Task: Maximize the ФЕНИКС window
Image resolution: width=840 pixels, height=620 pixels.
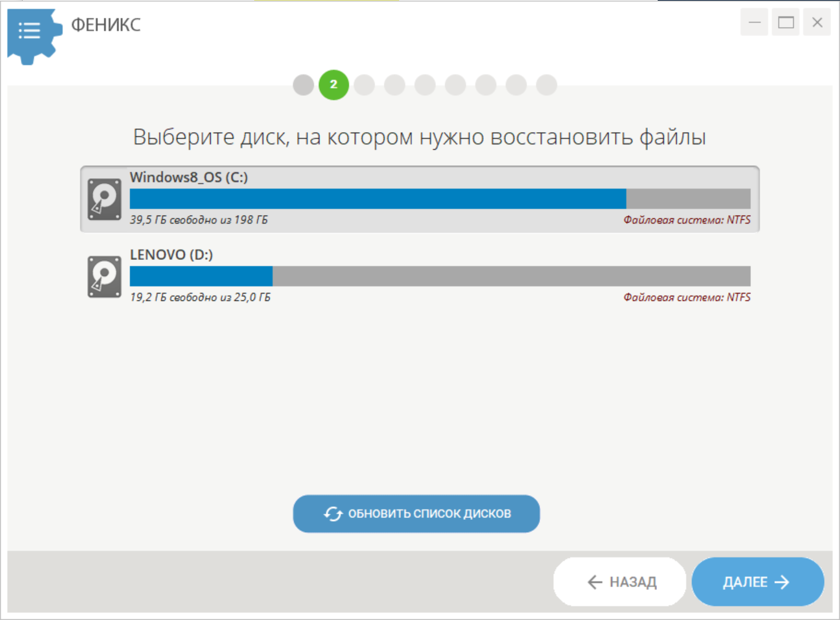Action: 785,23
